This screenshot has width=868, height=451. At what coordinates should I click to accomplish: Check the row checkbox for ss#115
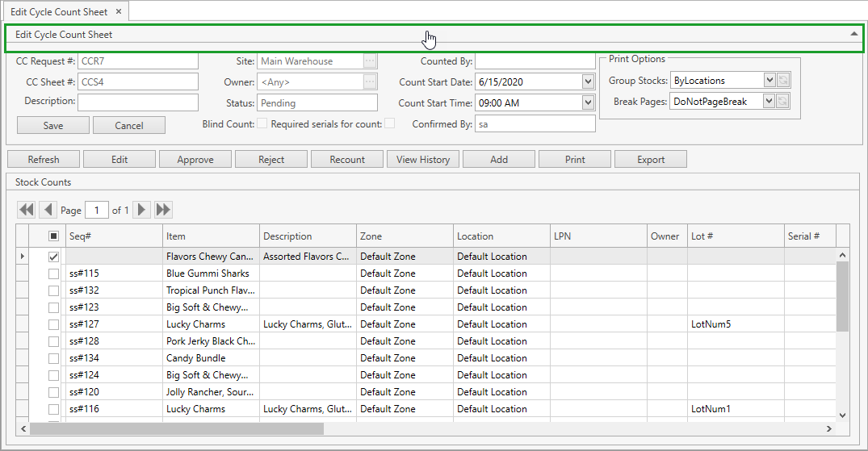point(53,274)
